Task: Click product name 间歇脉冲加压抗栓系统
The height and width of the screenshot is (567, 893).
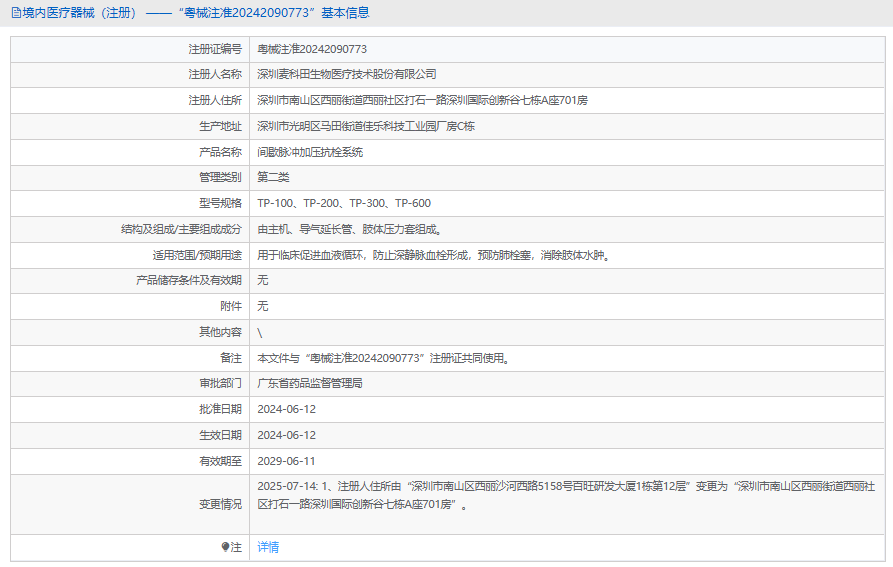Action: (x=310, y=152)
